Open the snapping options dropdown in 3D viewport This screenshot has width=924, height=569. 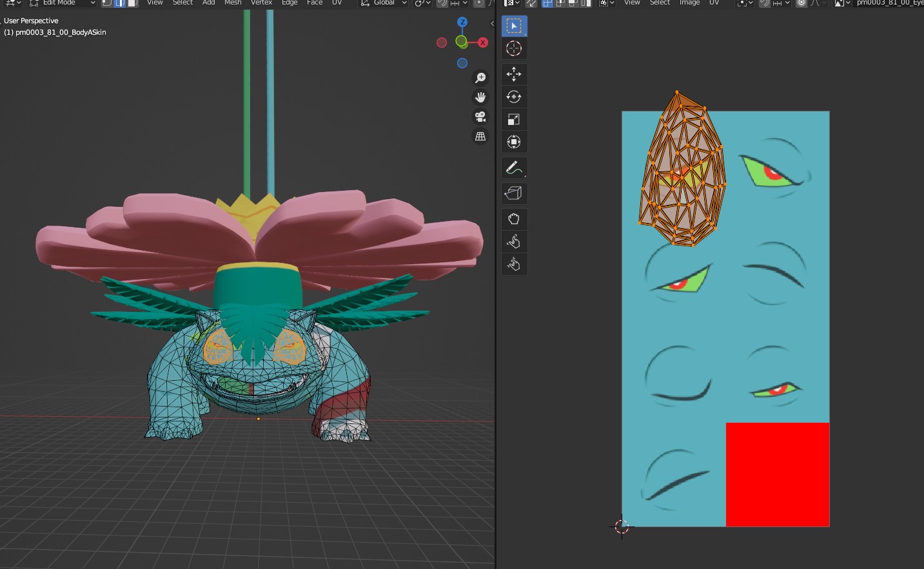point(459,3)
